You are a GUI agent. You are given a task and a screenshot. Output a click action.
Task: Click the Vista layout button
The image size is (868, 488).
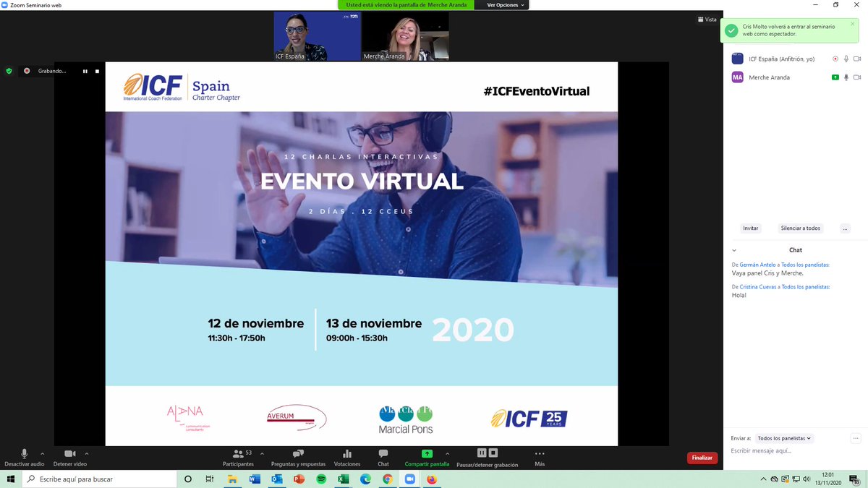(x=707, y=20)
